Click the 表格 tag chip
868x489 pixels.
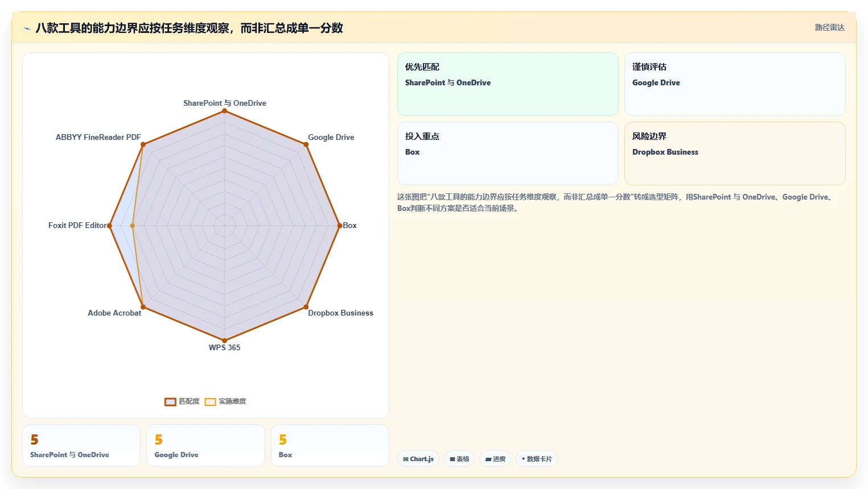[459, 459]
